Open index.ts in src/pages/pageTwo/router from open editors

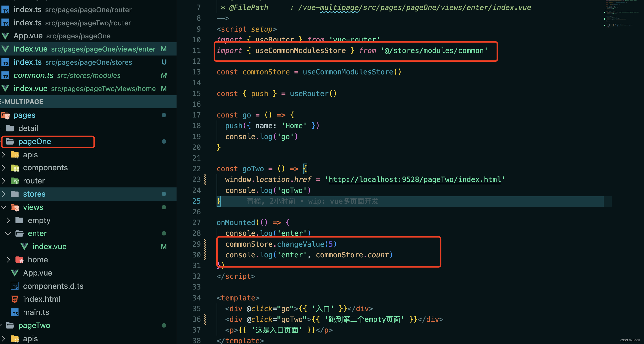click(x=88, y=23)
